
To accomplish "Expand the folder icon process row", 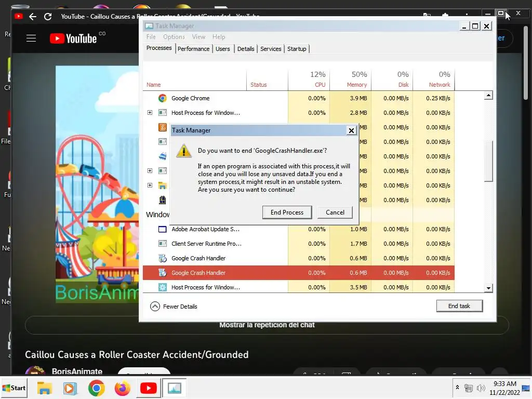I will pos(150,185).
